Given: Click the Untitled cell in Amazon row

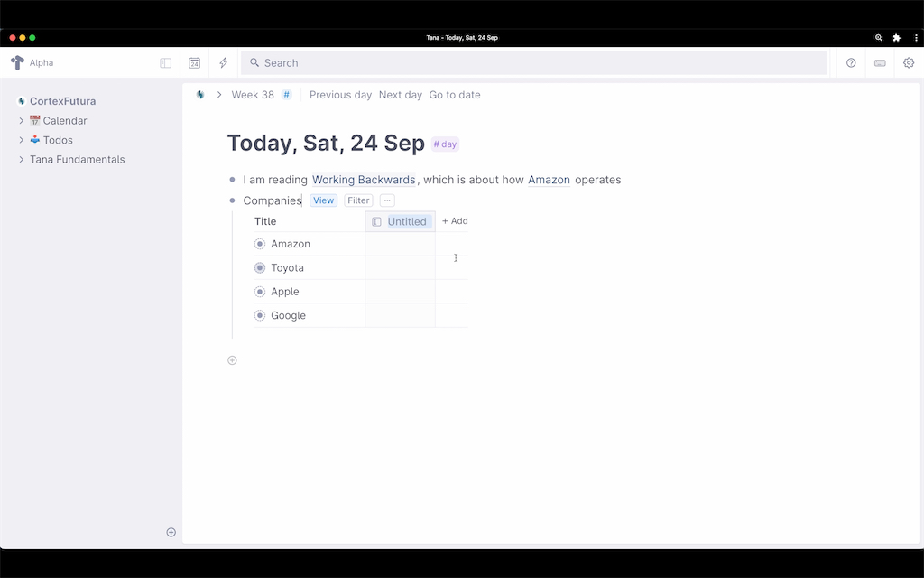Looking at the screenshot, I should (x=400, y=244).
